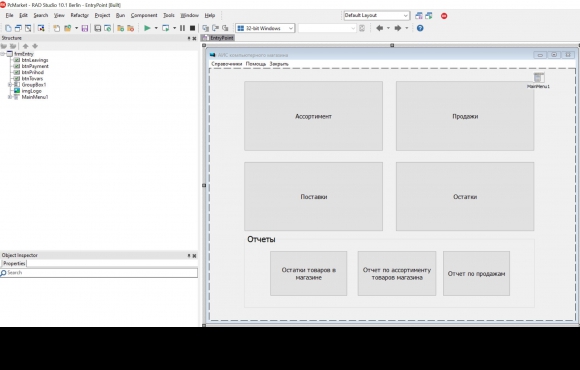Click the move-up arrow in Structure panel
The image size is (580, 370).
[x=25, y=46]
